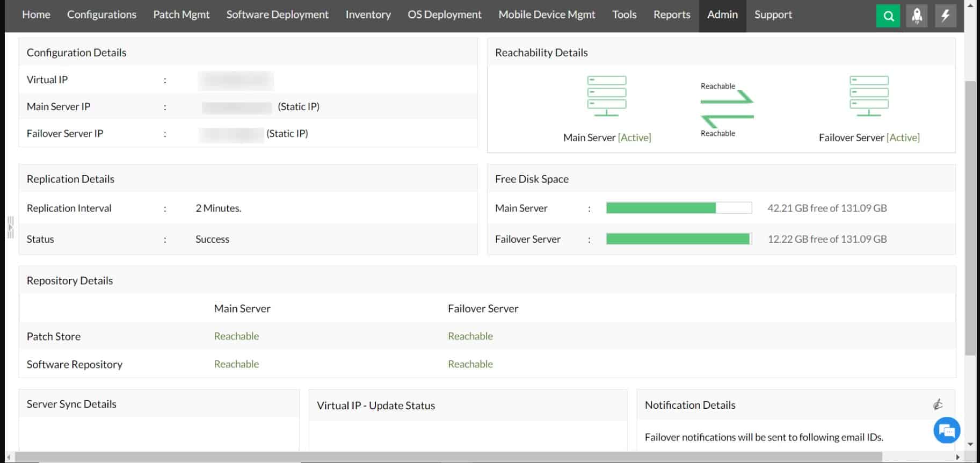Edit Notification Details with pencil icon
This screenshot has height=463, width=980.
point(938,404)
